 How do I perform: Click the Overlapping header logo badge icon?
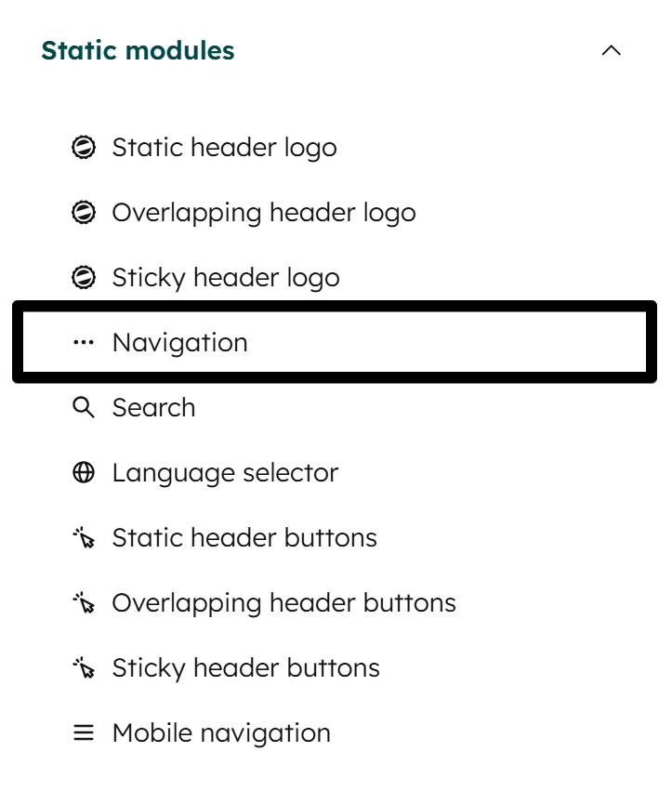(85, 212)
